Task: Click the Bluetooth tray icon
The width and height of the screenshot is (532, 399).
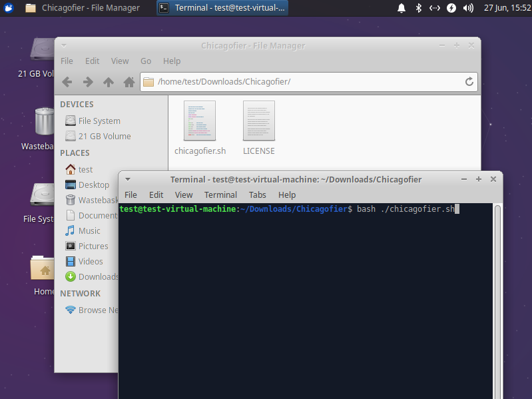Action: pos(418,8)
